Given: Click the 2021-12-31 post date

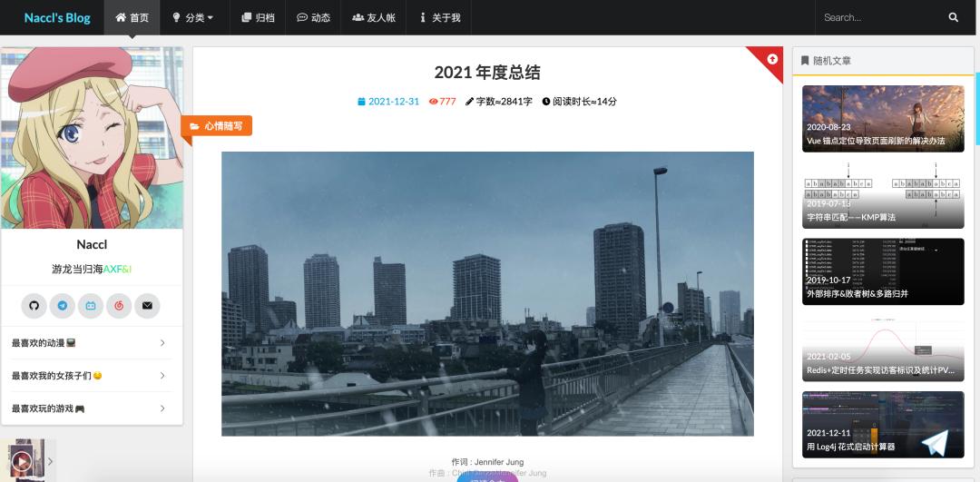Looking at the screenshot, I should 394,102.
